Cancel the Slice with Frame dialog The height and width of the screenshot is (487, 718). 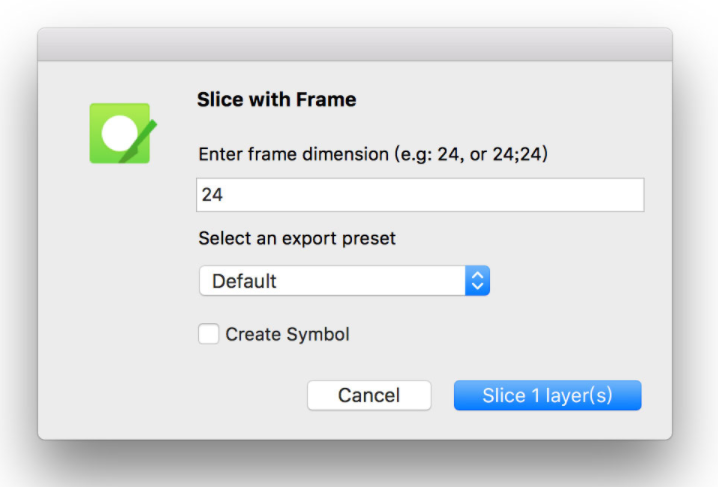pyautogui.click(x=369, y=395)
